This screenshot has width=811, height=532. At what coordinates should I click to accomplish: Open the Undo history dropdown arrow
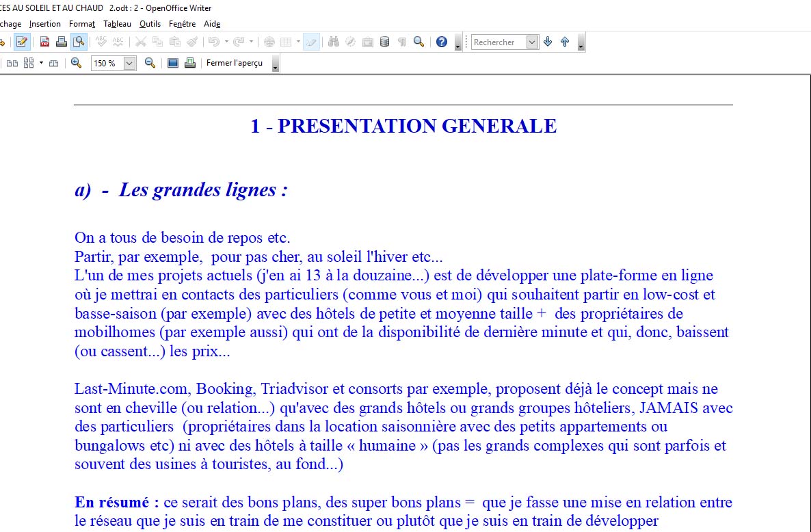tap(226, 42)
